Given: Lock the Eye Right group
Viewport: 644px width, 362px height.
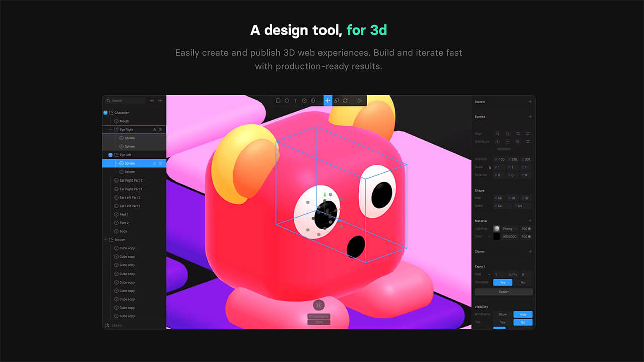Looking at the screenshot, I should pyautogui.click(x=154, y=130).
